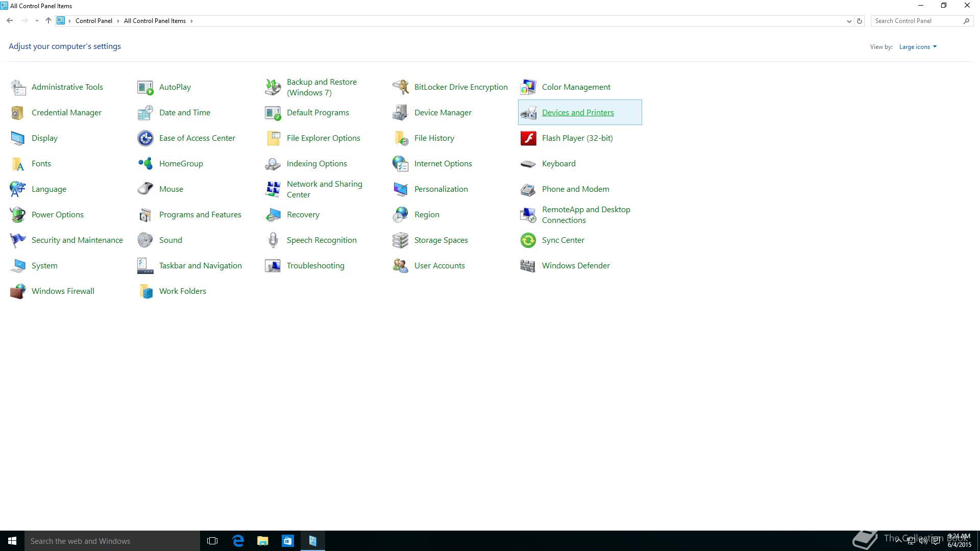Screen dimensions: 980x551
Task: Refresh the Control Panel view
Action: coord(860,21)
